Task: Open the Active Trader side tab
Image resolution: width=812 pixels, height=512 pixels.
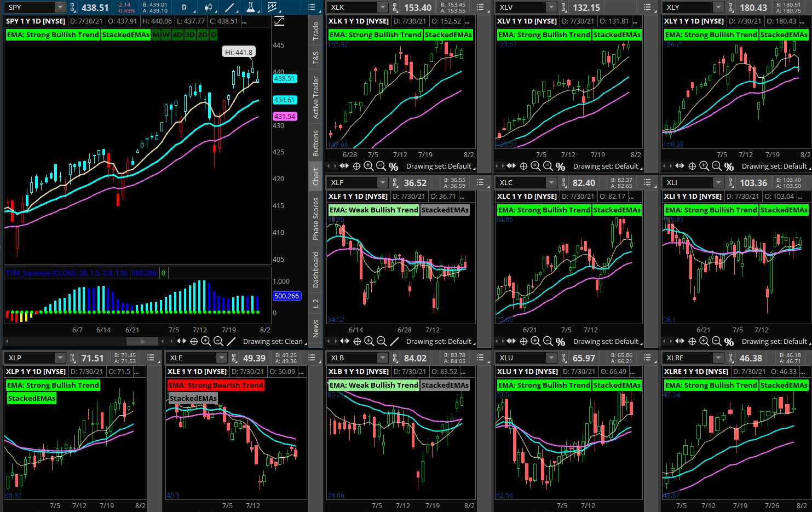Action: coord(316,97)
